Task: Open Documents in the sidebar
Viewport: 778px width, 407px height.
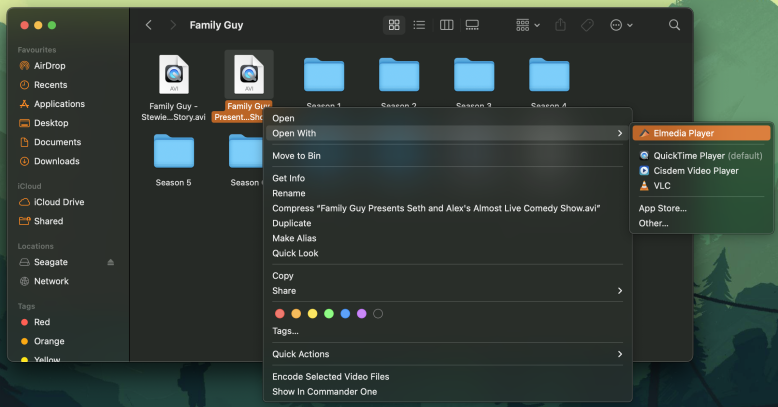Action: tap(58, 142)
